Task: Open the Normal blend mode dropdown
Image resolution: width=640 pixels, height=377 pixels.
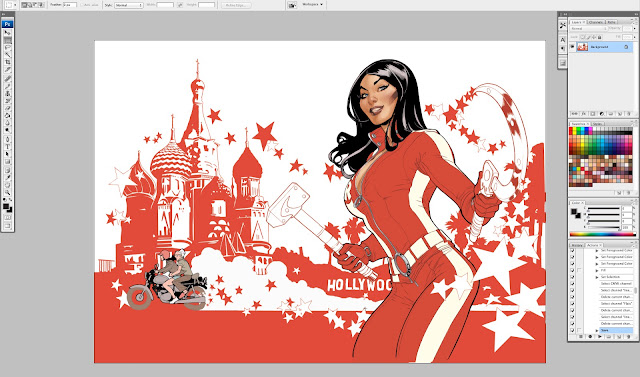Action: (x=589, y=28)
